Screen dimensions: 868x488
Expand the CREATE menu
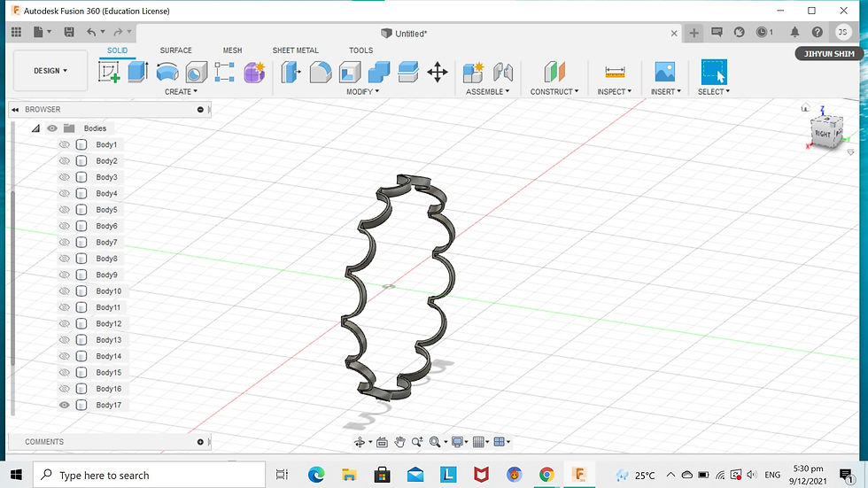(181, 92)
